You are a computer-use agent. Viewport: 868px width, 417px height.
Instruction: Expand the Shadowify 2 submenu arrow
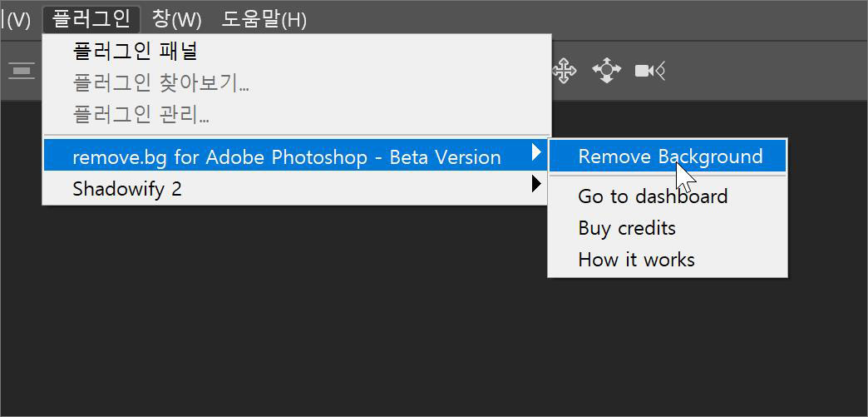[536, 183]
